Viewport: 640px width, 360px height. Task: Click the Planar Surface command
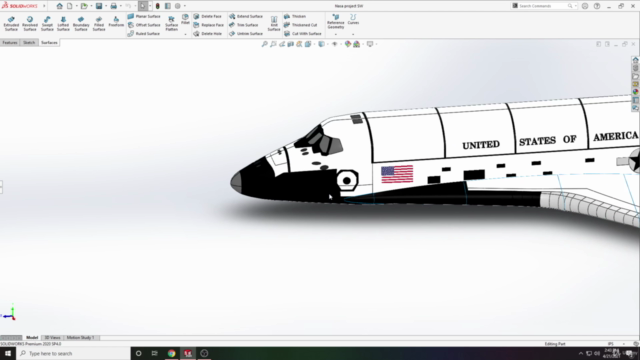(144, 16)
